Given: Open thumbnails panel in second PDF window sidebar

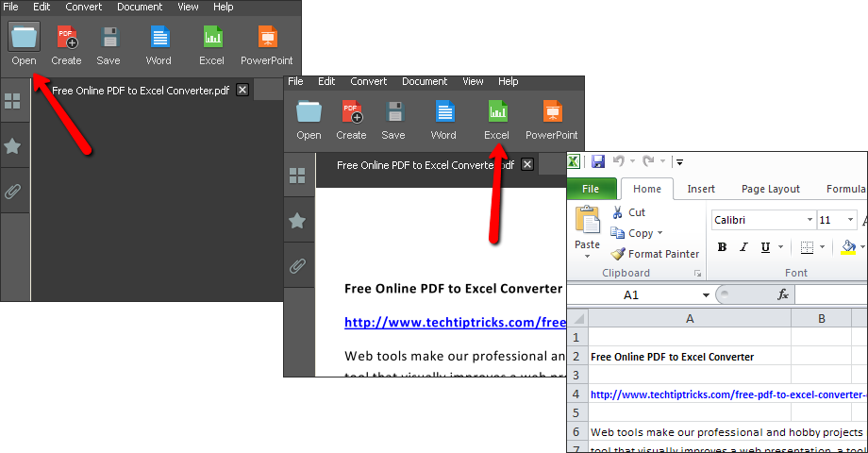Looking at the screenshot, I should click(x=297, y=176).
